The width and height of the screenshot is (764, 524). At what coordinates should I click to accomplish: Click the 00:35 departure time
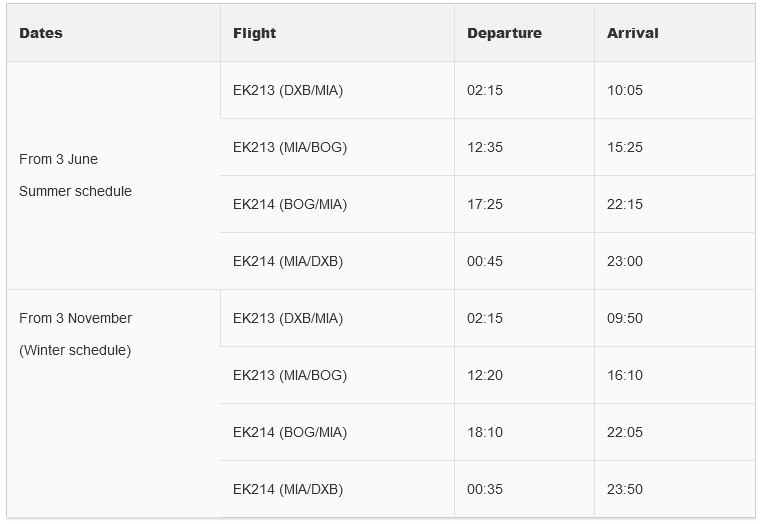pyautogui.click(x=485, y=489)
